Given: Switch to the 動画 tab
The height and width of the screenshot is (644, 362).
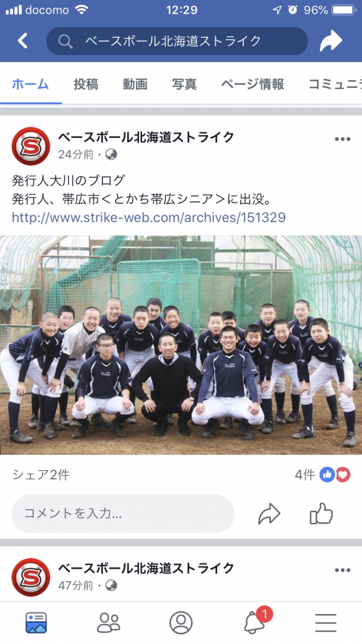Looking at the screenshot, I should tap(135, 84).
